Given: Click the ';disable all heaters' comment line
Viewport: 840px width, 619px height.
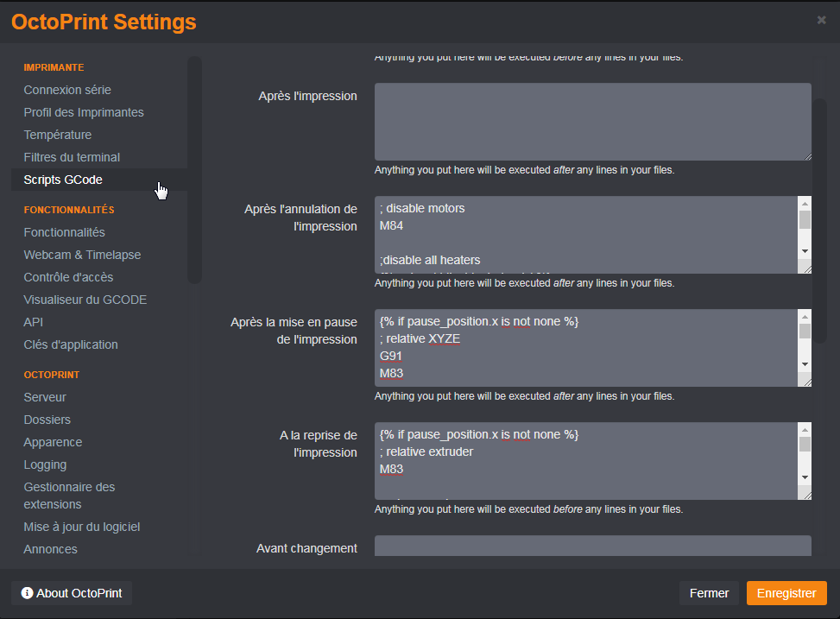Looking at the screenshot, I should pyautogui.click(x=430, y=260).
